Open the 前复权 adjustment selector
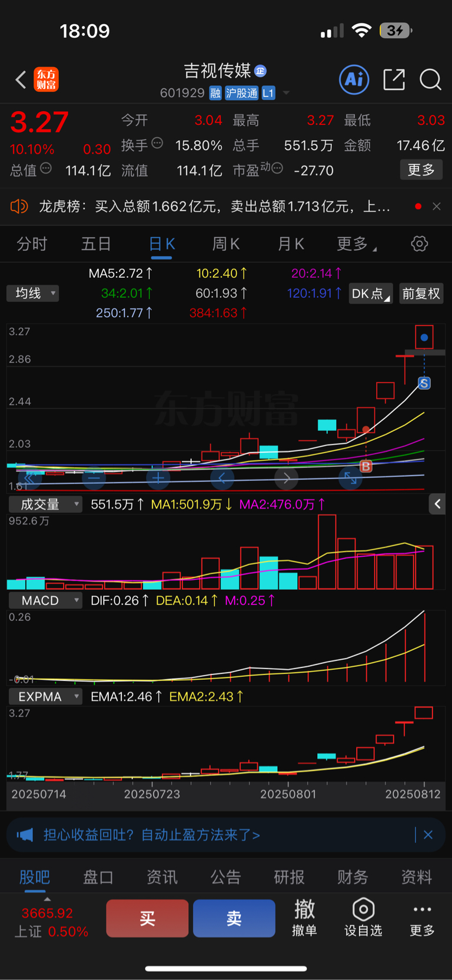The height and width of the screenshot is (980, 452). click(x=421, y=294)
